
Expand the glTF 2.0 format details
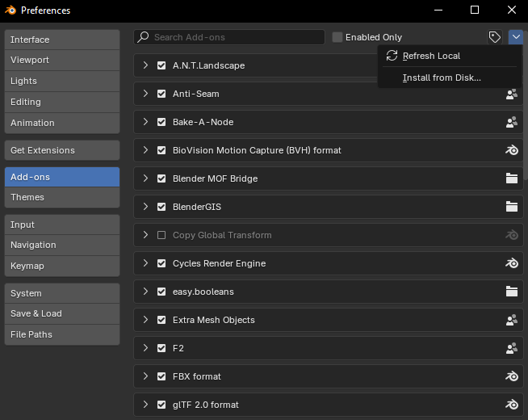[x=145, y=405]
